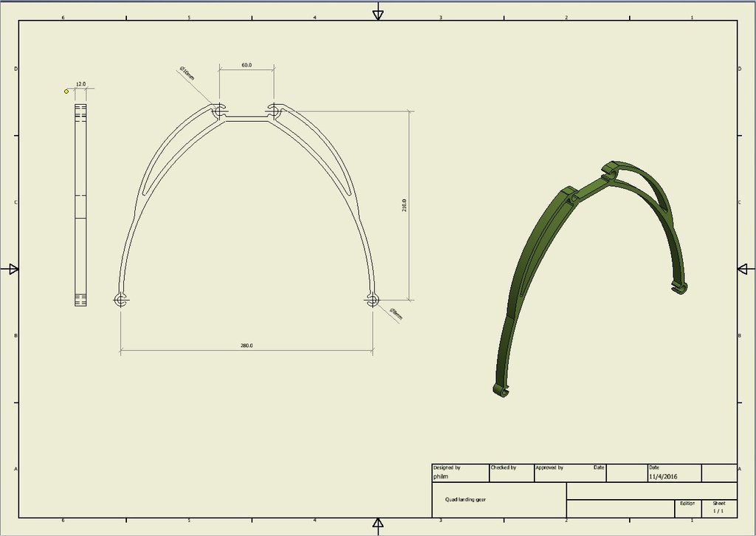
Task: Click the designer name 'philm'
Action: click(441, 477)
